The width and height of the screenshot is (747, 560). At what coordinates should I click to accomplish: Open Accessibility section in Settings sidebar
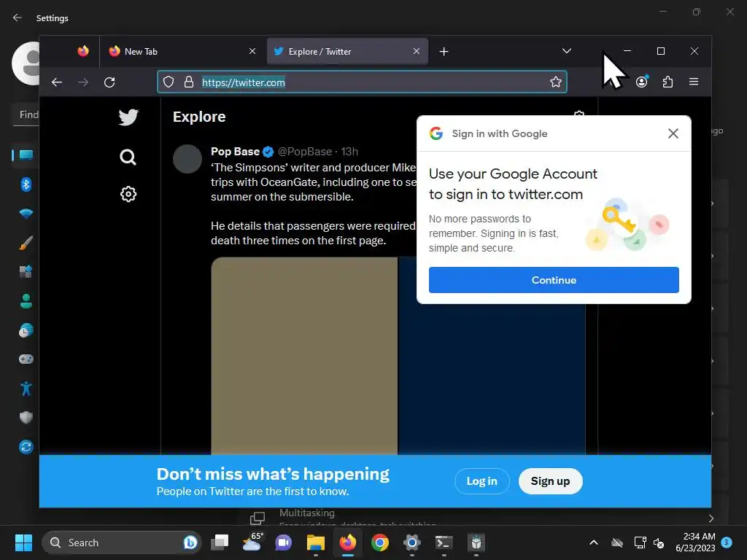pos(26,389)
